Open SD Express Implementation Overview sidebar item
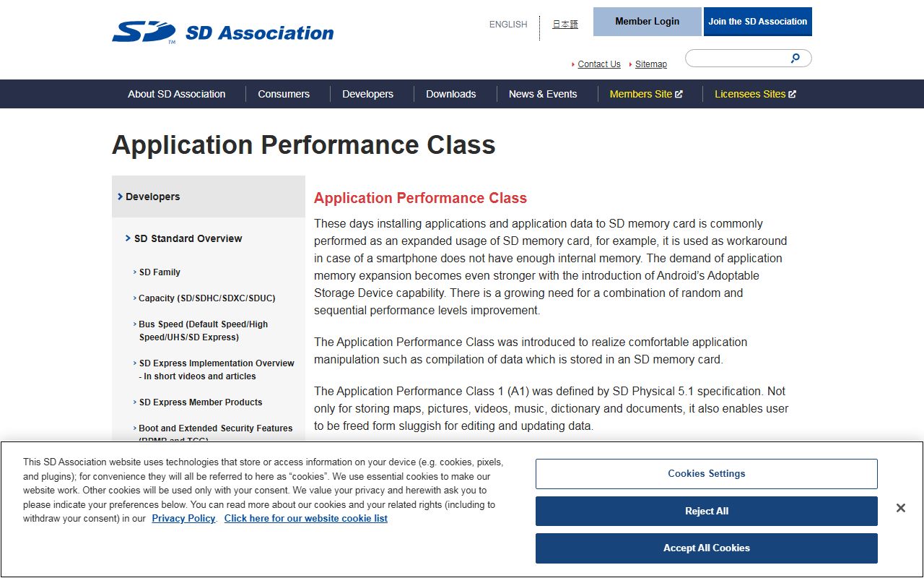The height and width of the screenshot is (578, 924). pos(217,370)
